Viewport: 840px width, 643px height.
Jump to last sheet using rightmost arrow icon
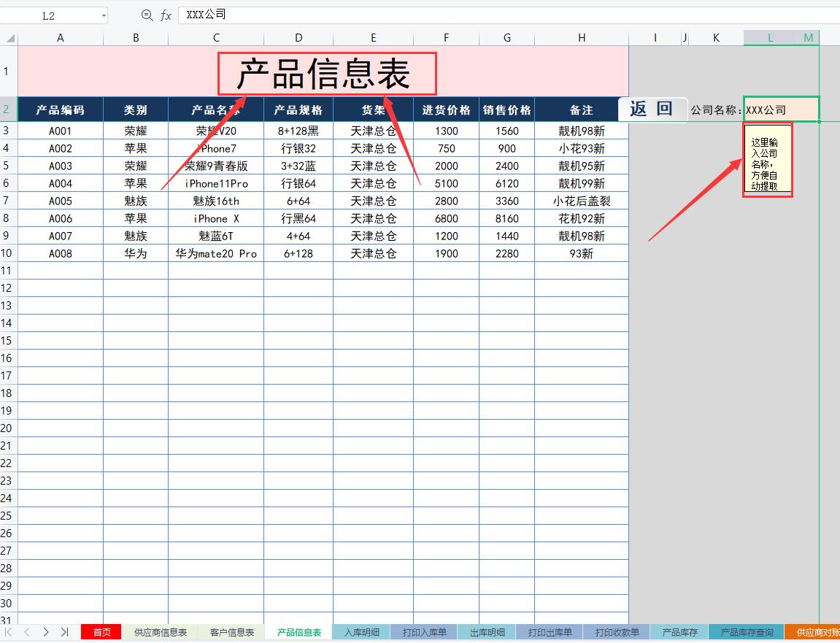click(x=64, y=632)
